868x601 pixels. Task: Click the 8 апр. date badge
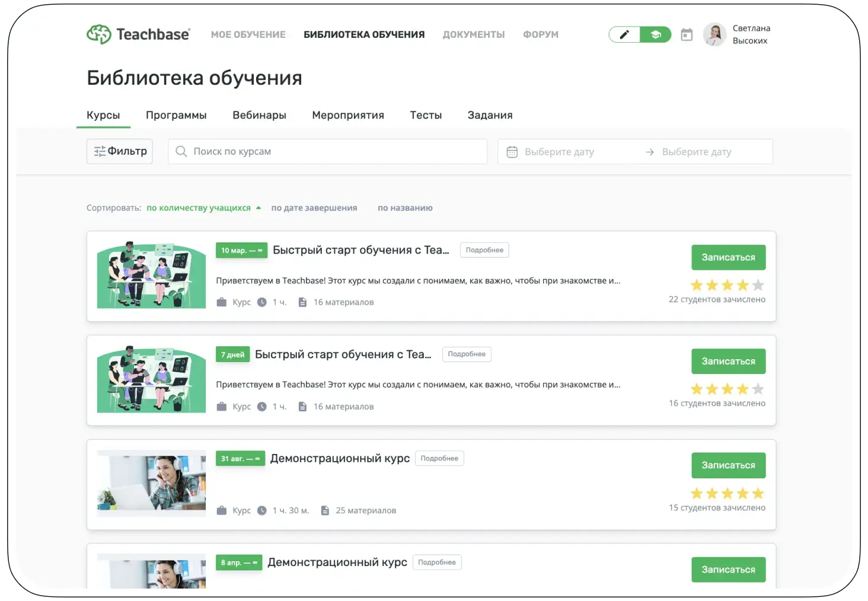coord(240,562)
